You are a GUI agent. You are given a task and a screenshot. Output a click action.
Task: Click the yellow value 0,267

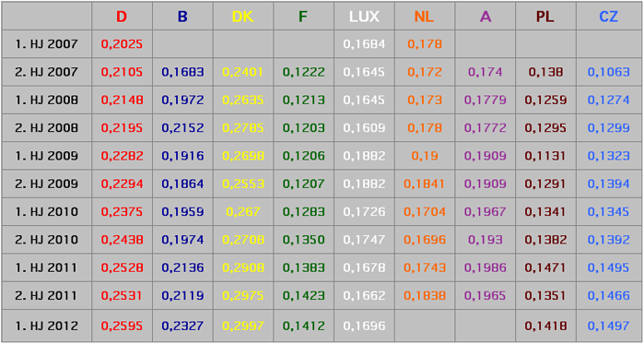pyautogui.click(x=242, y=212)
